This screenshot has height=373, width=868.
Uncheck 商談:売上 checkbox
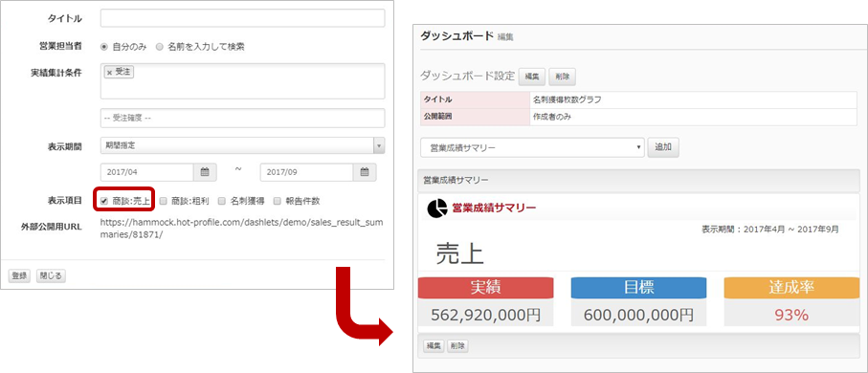(104, 201)
